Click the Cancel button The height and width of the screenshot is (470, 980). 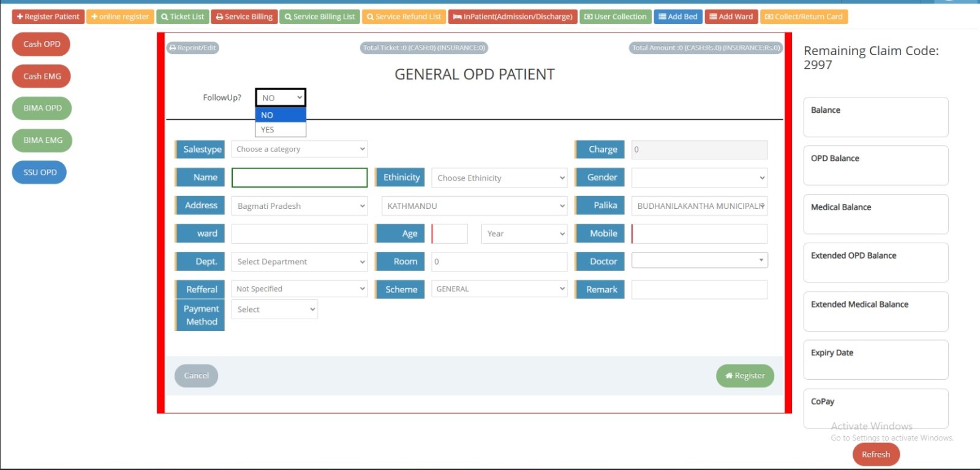click(196, 376)
